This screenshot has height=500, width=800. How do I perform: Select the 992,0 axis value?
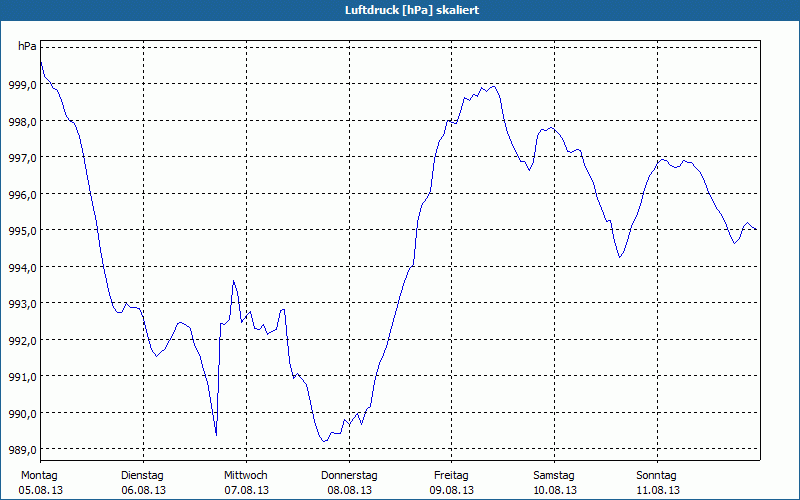point(23,340)
